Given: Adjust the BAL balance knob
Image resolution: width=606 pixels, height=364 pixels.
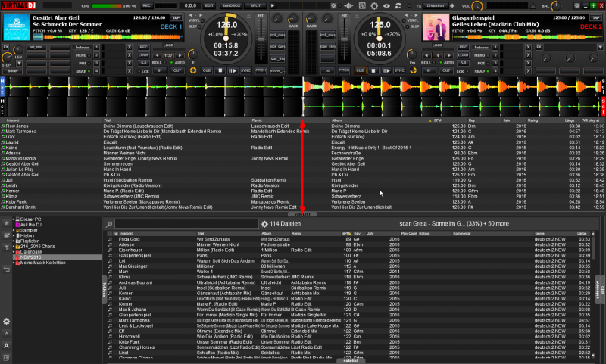Looking at the screenshot, I should pos(556,6).
